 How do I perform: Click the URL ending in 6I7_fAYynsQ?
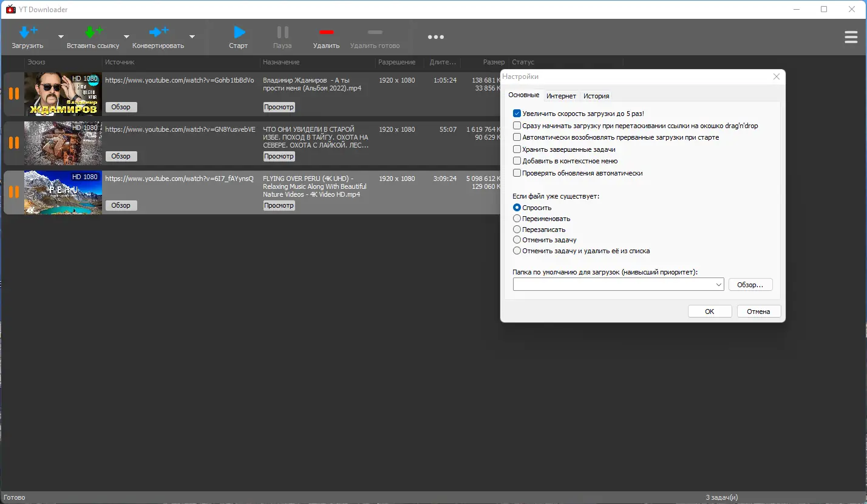tap(179, 179)
